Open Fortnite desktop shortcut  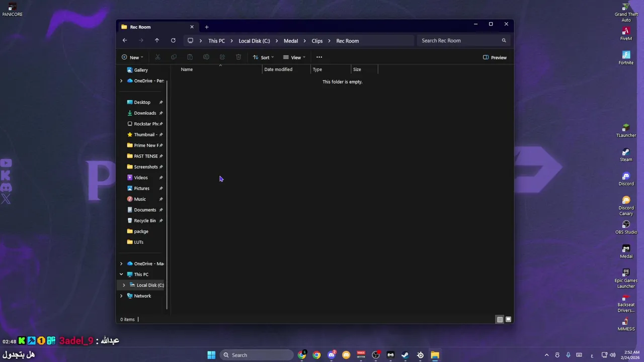click(x=626, y=58)
